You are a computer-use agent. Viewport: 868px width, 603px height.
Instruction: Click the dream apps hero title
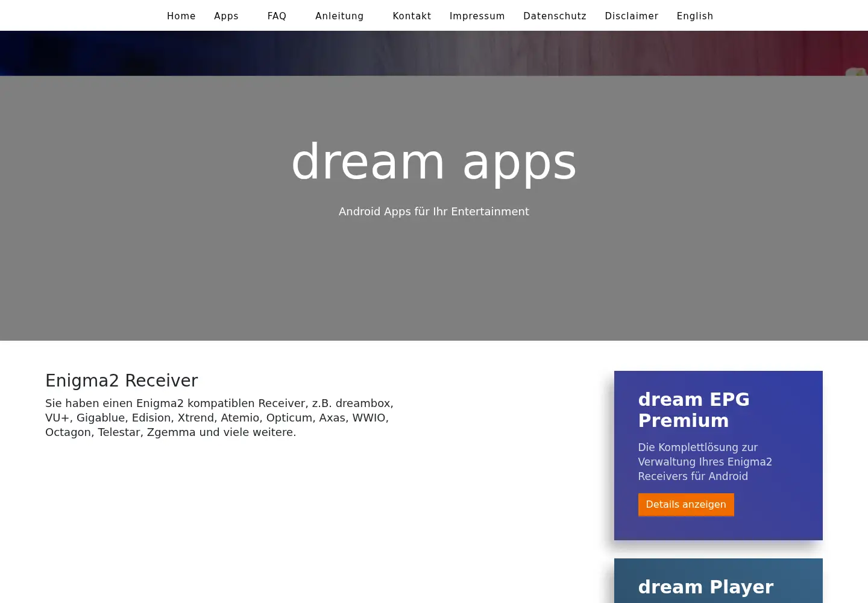click(434, 162)
